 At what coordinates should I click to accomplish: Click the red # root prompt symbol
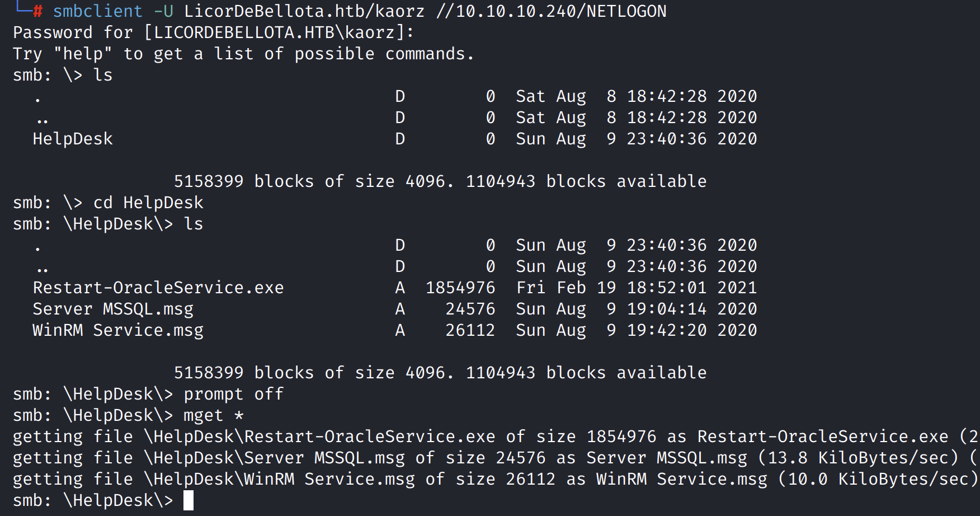37,11
